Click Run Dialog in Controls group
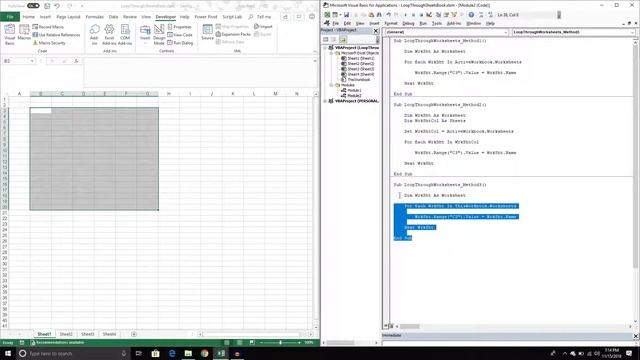Screen dimensions: 640x360 (180, 42)
